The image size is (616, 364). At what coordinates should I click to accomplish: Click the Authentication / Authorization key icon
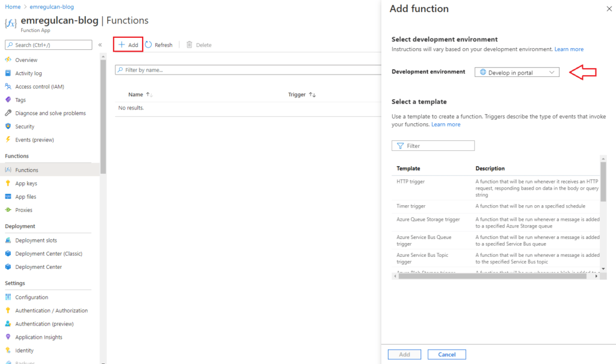[8, 310]
